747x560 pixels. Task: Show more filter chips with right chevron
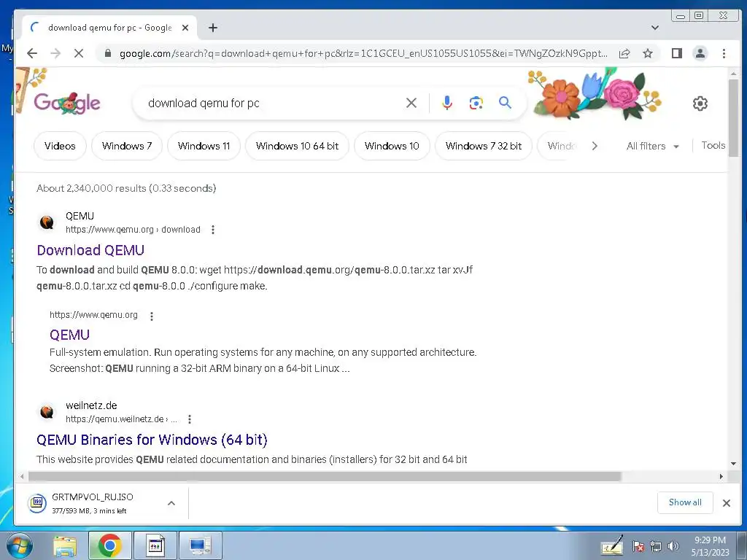pos(595,146)
